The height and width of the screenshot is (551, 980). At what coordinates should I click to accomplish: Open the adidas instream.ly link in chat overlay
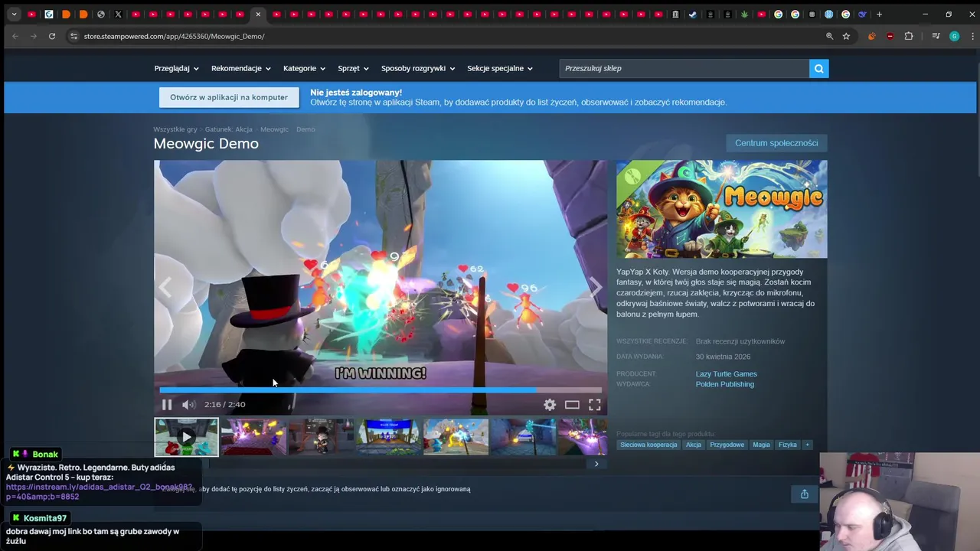100,491
